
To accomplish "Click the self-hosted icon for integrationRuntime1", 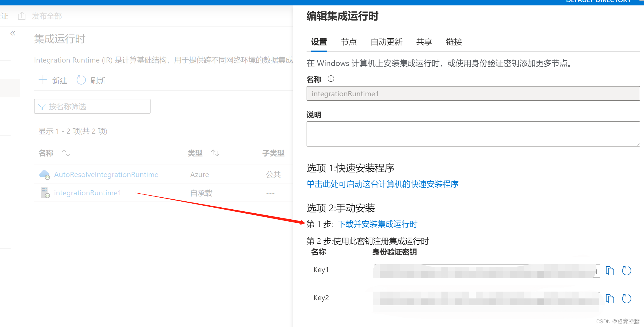I will click(x=45, y=192).
